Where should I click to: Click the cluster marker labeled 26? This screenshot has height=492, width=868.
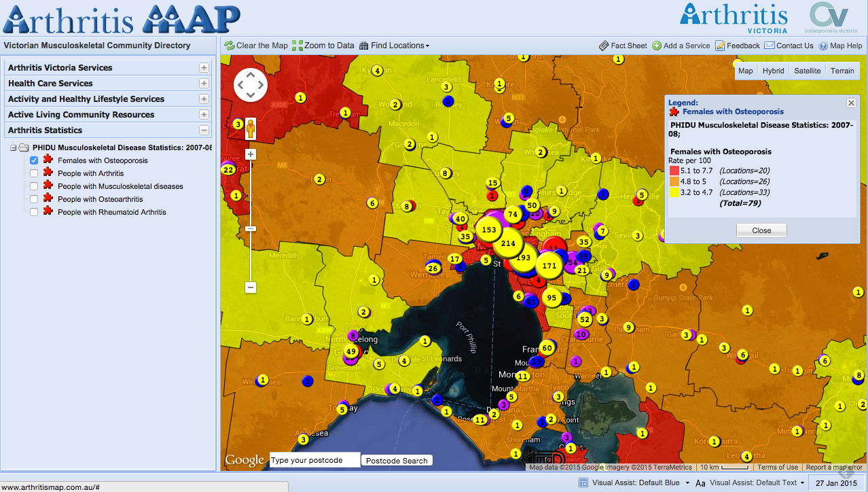click(433, 268)
